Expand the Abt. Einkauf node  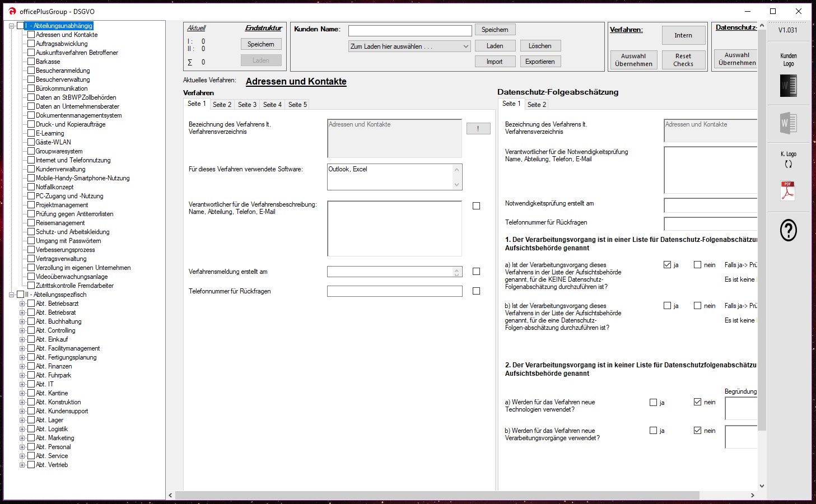(x=22, y=339)
